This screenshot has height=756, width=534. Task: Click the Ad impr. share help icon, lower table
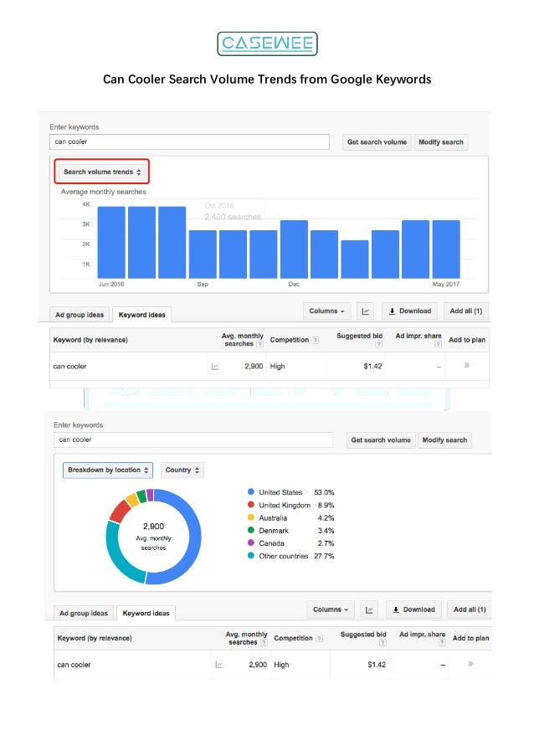(442, 642)
